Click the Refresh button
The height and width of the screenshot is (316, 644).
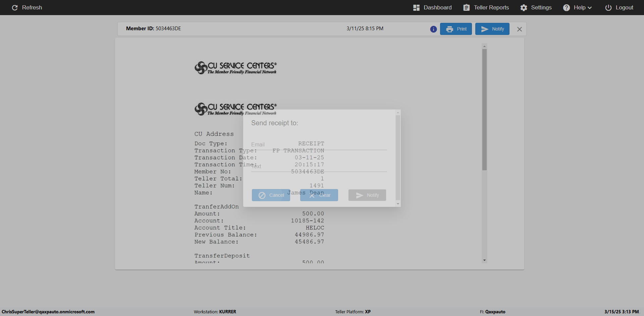[x=27, y=7]
